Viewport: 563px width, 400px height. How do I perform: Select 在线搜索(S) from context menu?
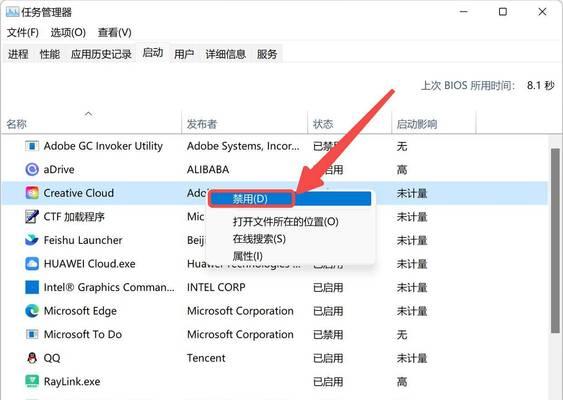tap(259, 239)
